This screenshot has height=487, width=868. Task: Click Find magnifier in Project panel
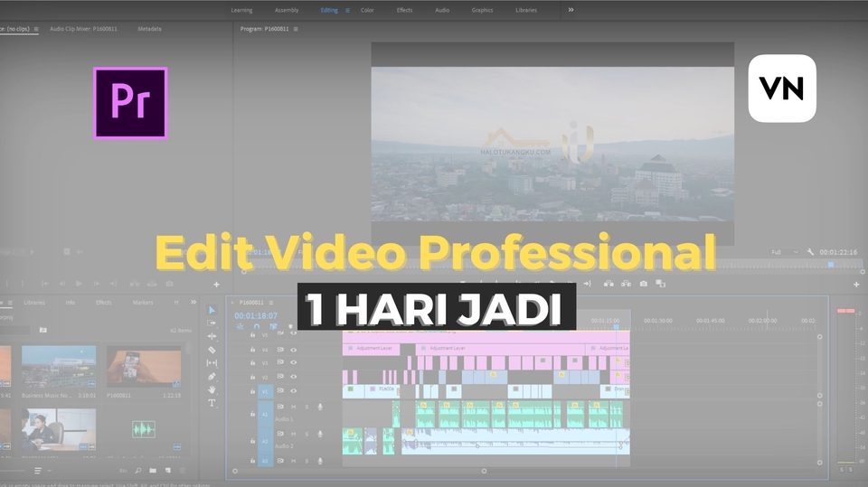(137, 471)
